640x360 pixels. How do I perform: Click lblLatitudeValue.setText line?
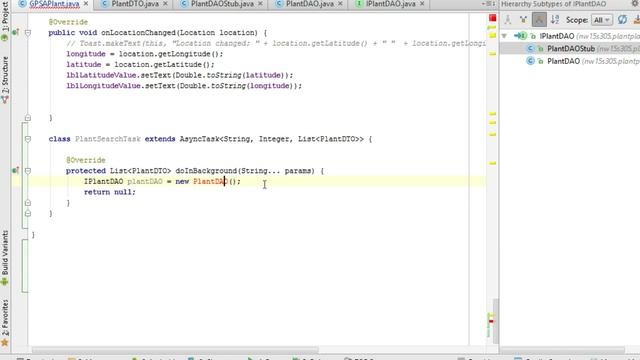[180, 75]
